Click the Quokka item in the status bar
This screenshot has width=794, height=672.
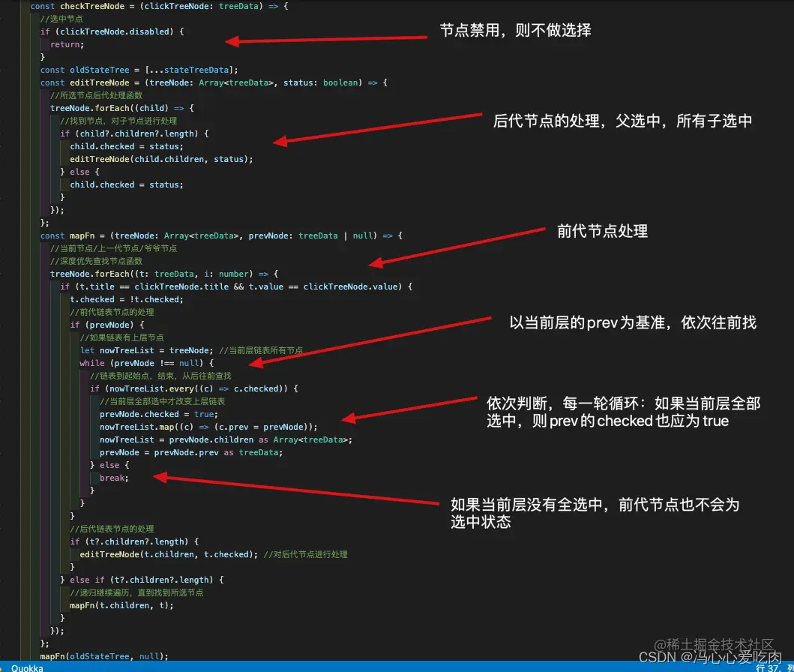(x=27, y=667)
